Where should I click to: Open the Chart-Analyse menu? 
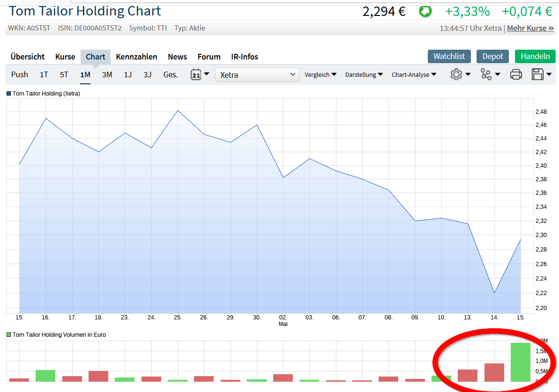(x=414, y=74)
